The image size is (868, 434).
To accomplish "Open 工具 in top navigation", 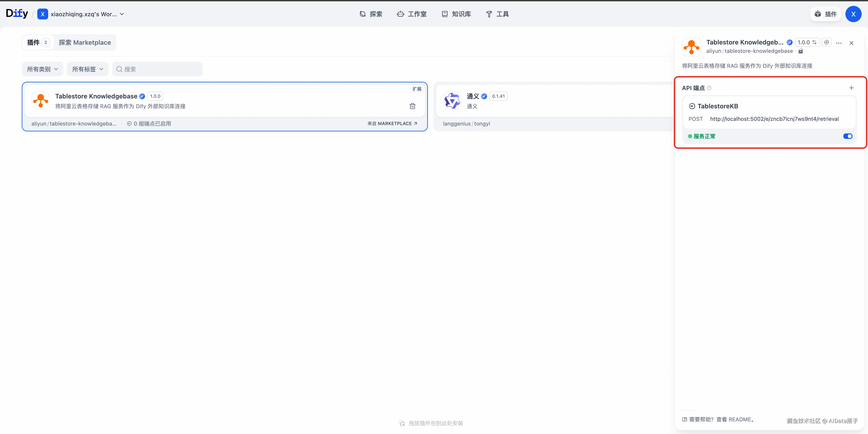I will (x=497, y=14).
